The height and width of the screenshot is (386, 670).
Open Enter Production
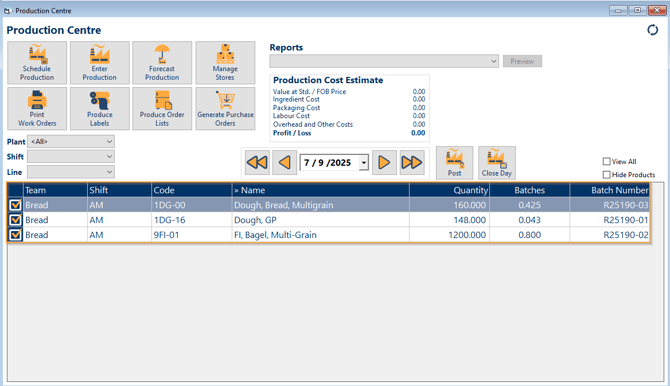(100, 63)
